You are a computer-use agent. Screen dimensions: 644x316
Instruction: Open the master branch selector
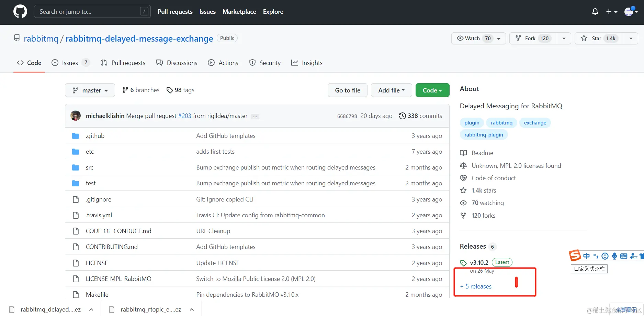pos(90,90)
